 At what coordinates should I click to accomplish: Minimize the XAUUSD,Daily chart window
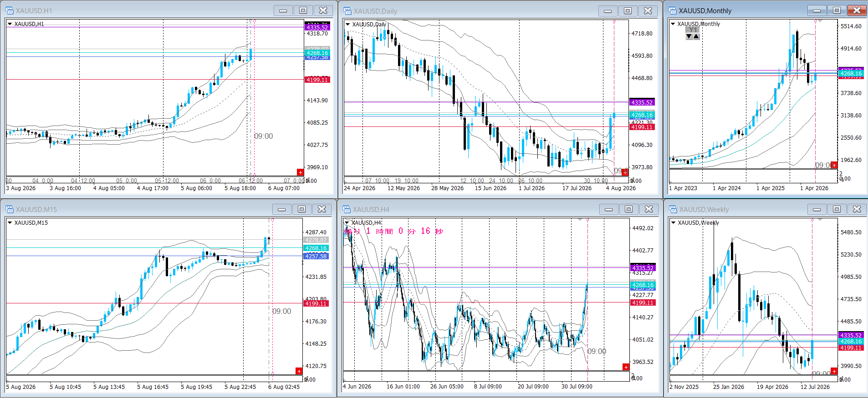[x=608, y=11]
